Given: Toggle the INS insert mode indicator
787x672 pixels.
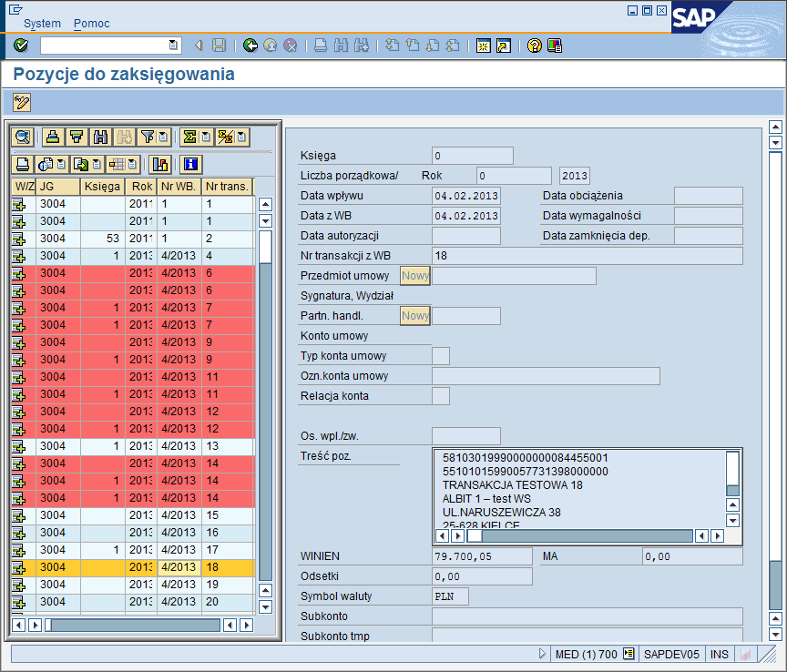Looking at the screenshot, I should 720,655.
